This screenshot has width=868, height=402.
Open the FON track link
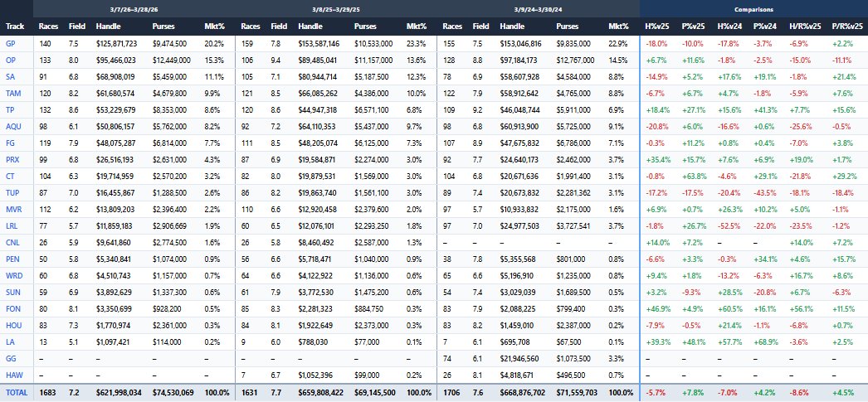(x=12, y=309)
